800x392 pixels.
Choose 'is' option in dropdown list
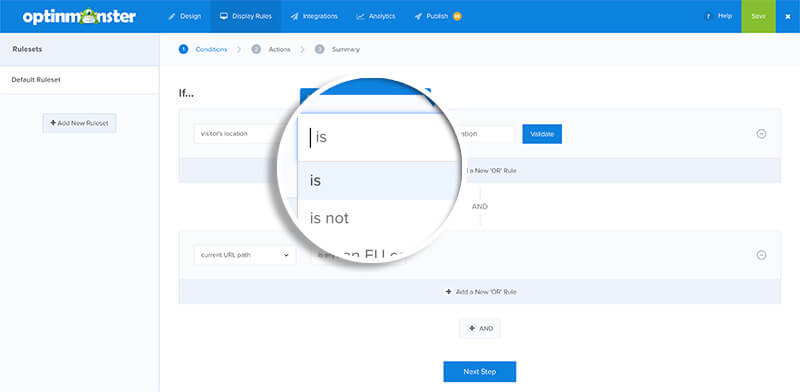point(377,181)
